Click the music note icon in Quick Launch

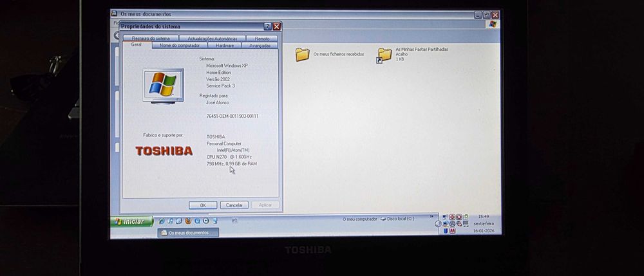(170, 221)
